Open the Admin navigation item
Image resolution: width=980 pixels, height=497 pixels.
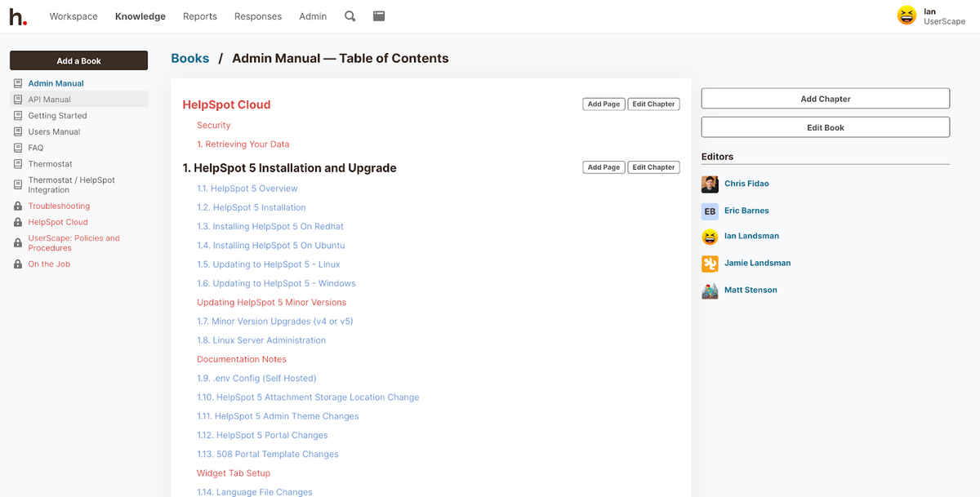313,16
